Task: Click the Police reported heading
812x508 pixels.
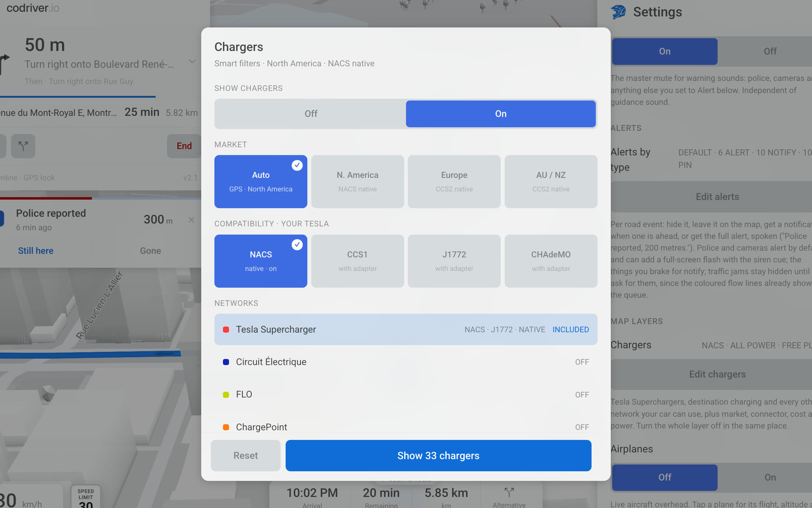Action: pyautogui.click(x=51, y=213)
